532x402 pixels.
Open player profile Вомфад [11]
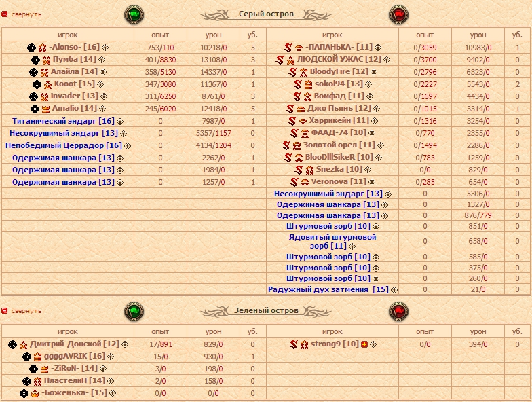pyautogui.click(x=339, y=96)
